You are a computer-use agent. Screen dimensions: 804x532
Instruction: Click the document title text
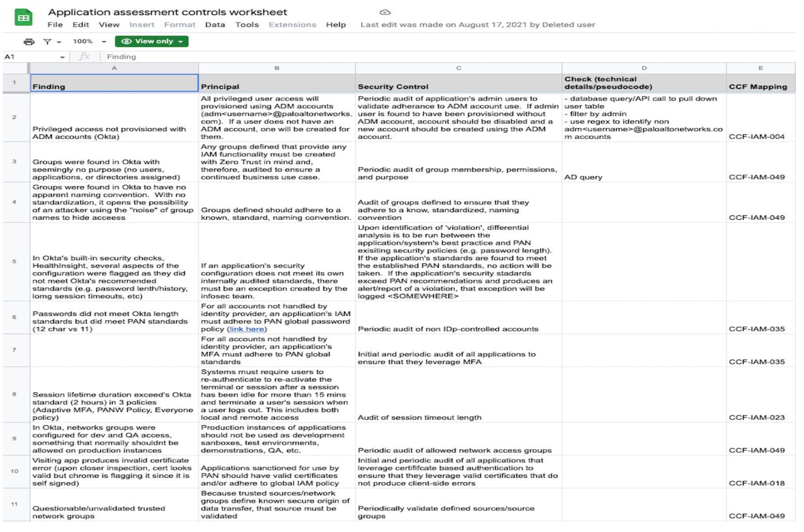168,12
